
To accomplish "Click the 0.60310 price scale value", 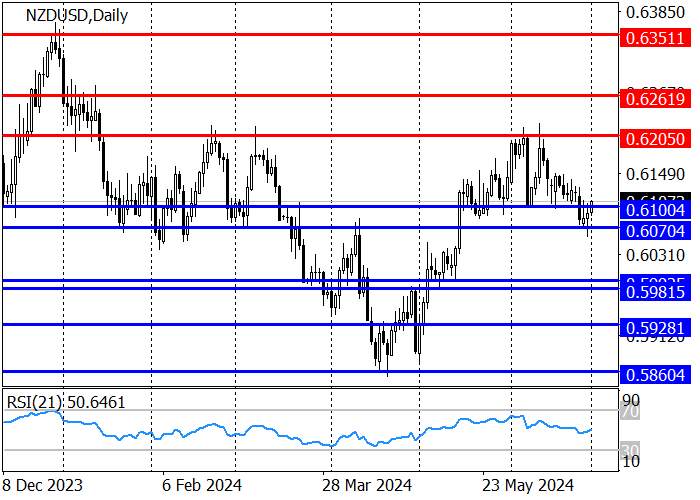I will tap(655, 255).
